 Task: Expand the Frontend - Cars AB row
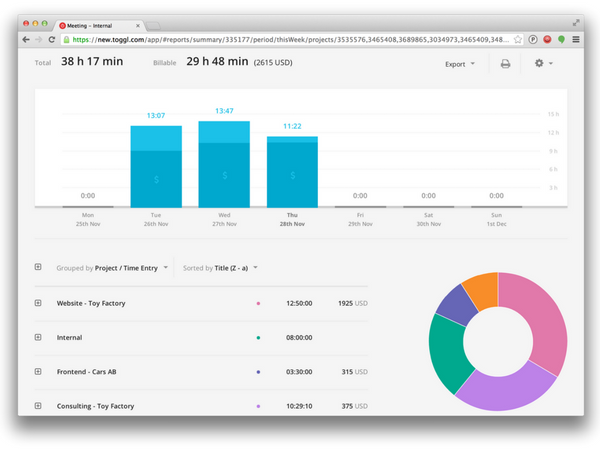[x=38, y=371]
